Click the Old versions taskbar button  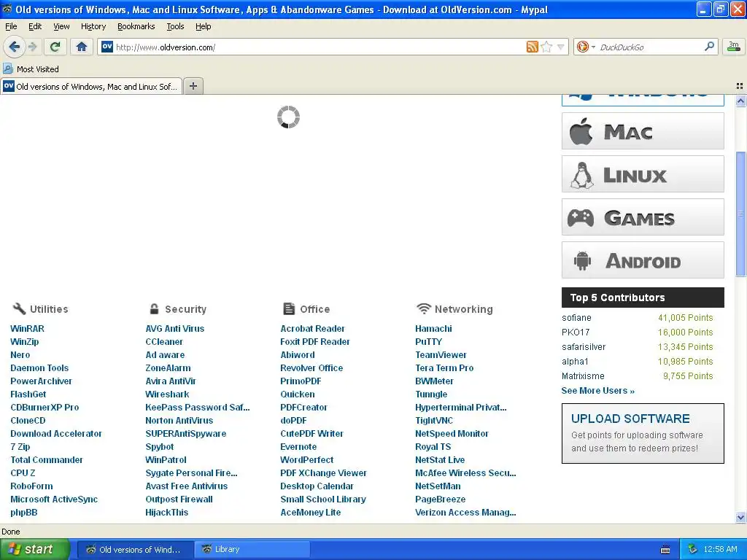pyautogui.click(x=135, y=549)
